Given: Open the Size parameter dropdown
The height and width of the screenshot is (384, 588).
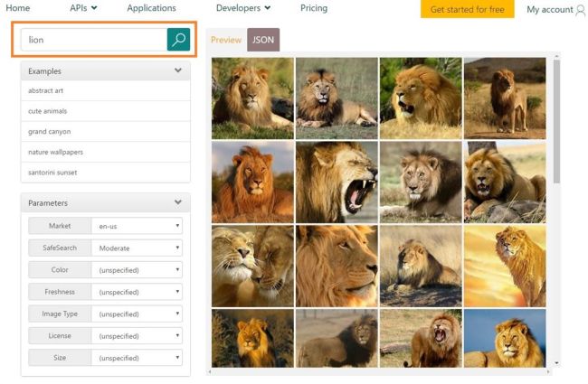Looking at the screenshot, I should coord(137,358).
